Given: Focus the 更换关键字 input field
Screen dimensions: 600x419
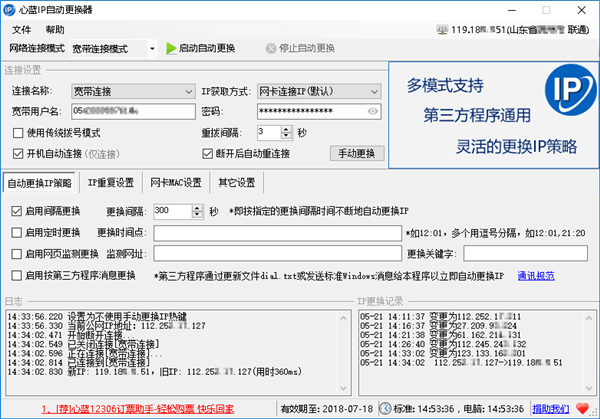Looking at the screenshot, I should [x=525, y=254].
